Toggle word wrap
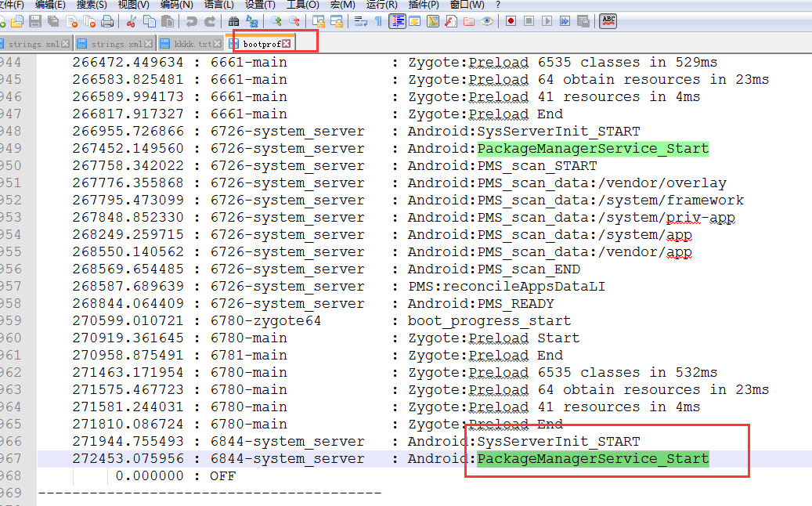812x506 pixels. [360, 21]
